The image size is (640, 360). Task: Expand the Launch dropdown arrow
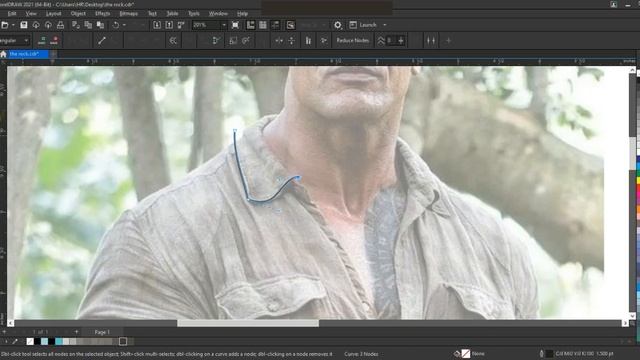(384, 25)
